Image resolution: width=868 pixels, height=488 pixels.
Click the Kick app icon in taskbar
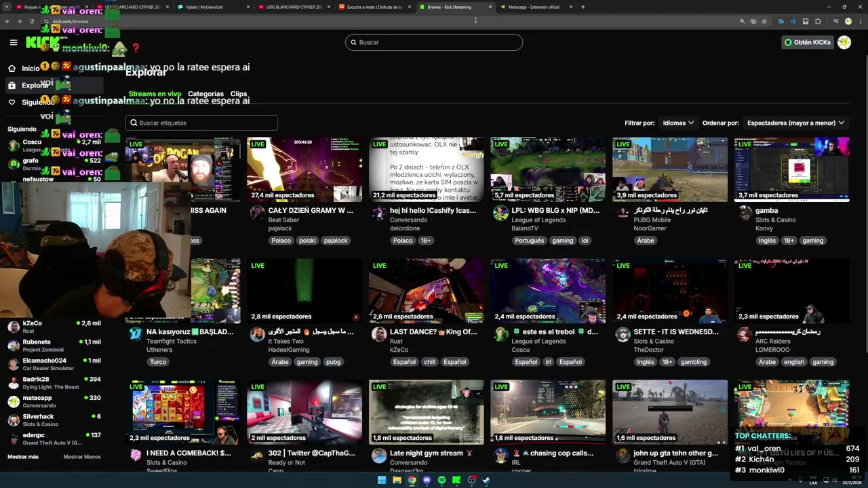point(456,480)
